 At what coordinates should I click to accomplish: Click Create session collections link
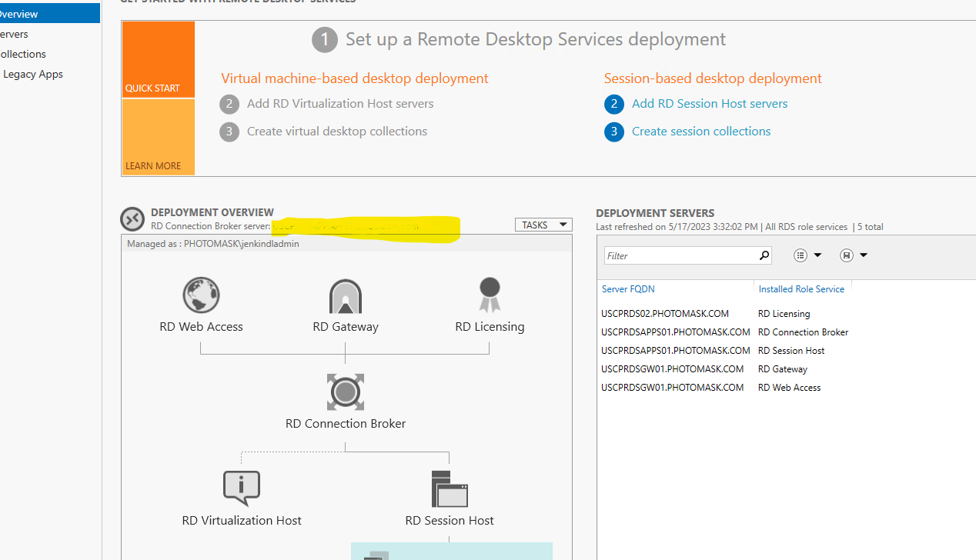pos(701,131)
